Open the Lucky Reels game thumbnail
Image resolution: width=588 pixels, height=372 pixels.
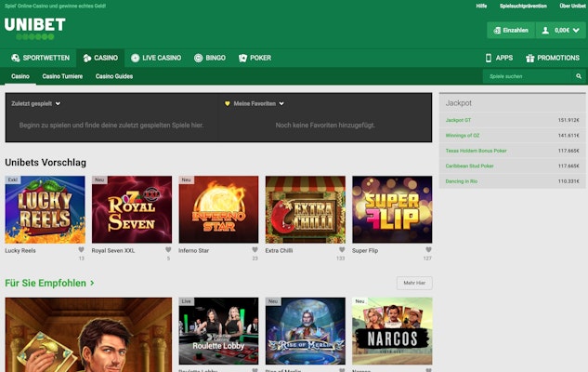click(45, 209)
